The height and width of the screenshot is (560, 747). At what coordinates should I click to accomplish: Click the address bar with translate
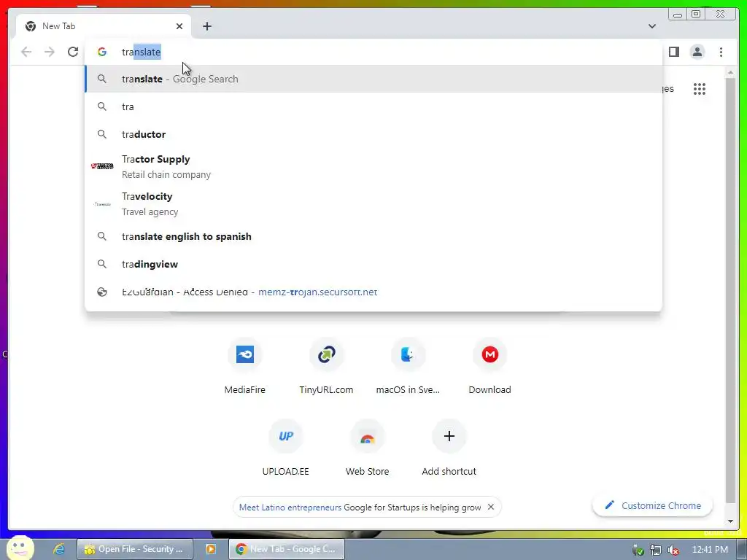pos(373,52)
